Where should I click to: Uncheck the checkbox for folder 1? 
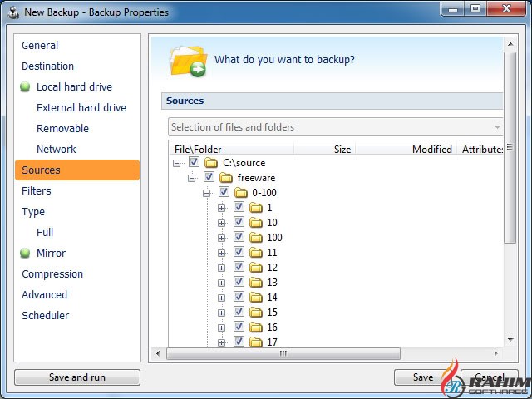(239, 207)
